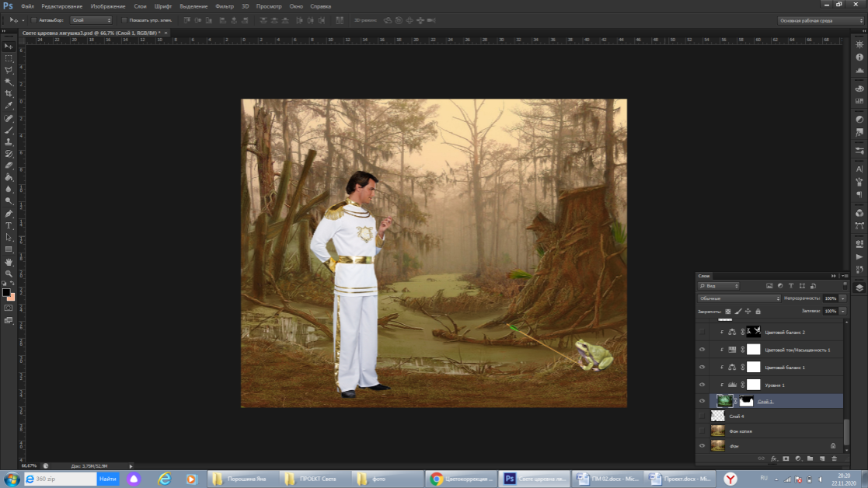Screen dimensions: 868x488
Task: Select the Clone Stamp tool
Action: click(x=9, y=141)
